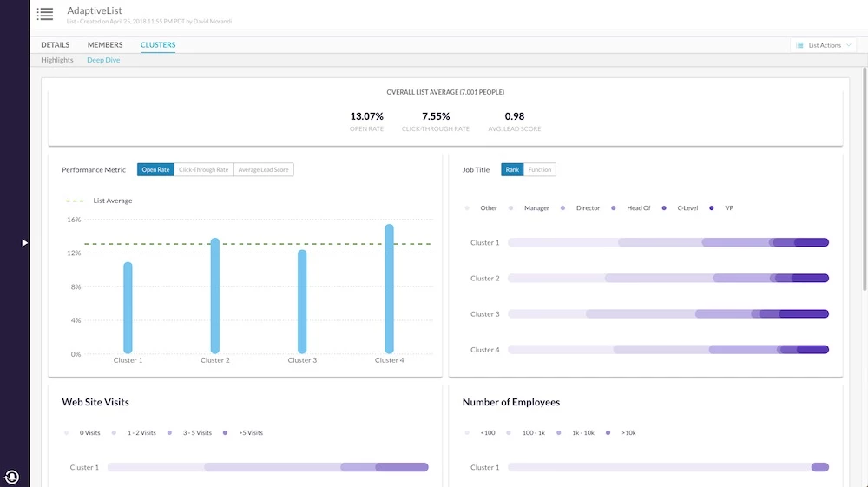Click the 1k - 10k employees legend dot
868x487 pixels.
(x=558, y=433)
